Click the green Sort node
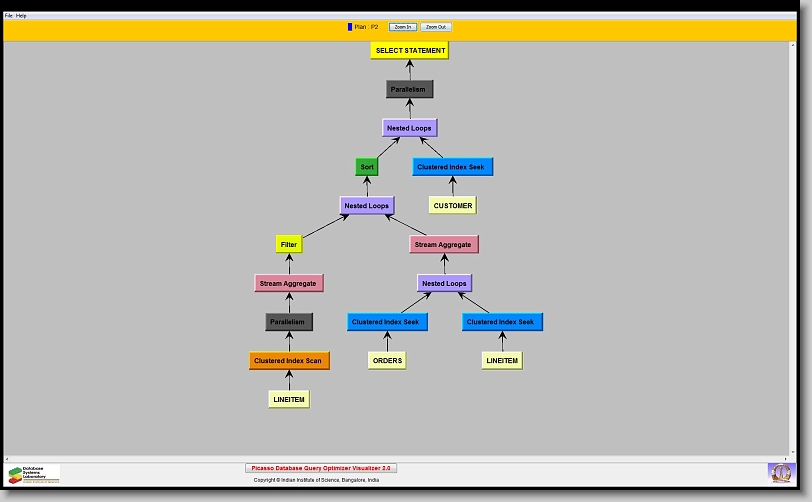 coord(367,167)
